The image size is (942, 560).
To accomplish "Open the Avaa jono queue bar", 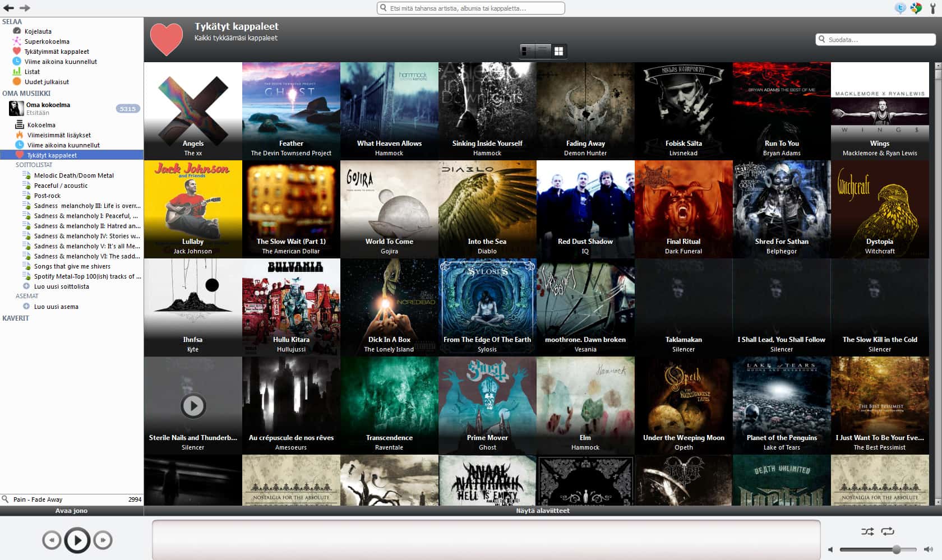I will pyautogui.click(x=72, y=511).
